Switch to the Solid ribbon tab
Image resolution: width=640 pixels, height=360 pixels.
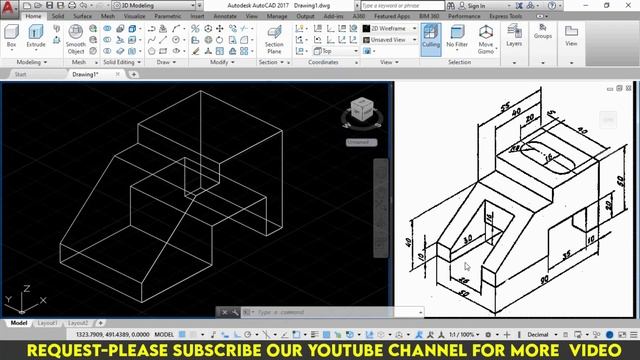pyautogui.click(x=58, y=16)
